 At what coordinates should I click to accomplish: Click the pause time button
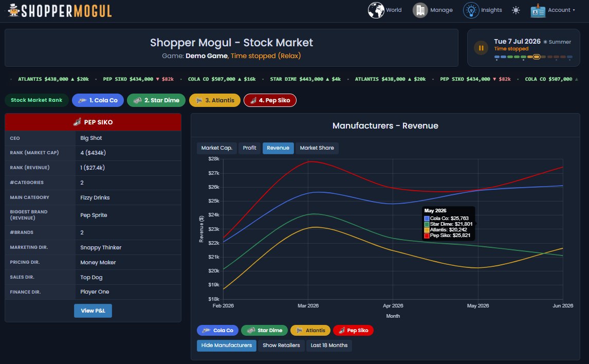point(481,48)
